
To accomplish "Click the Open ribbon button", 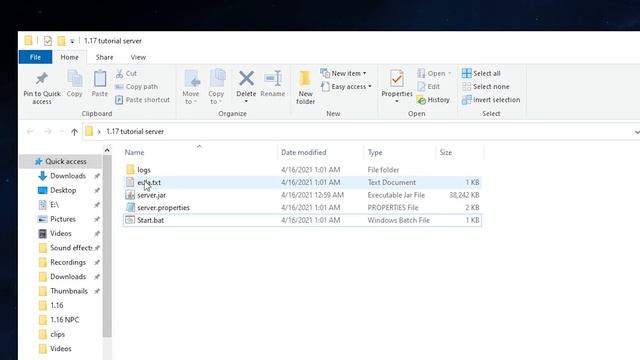I will click(x=434, y=73).
